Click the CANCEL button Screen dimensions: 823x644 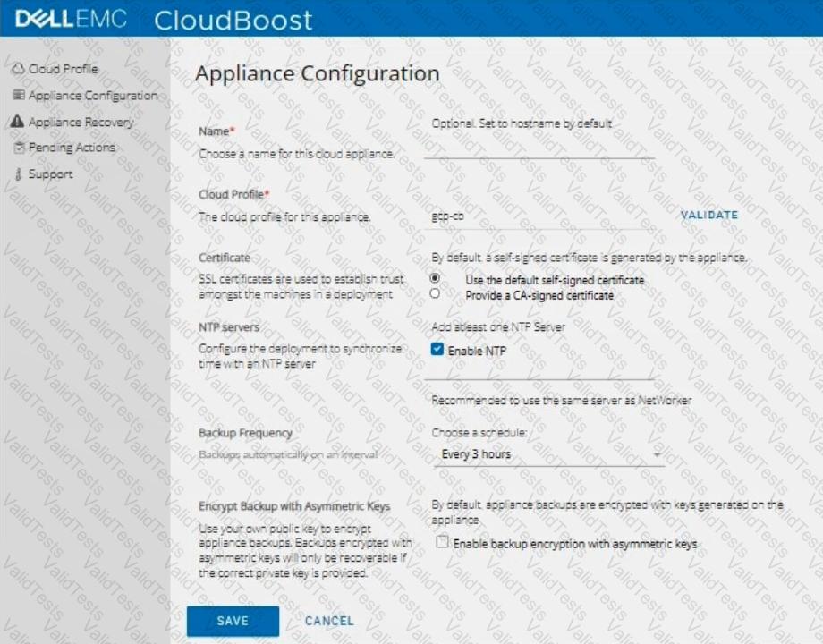329,621
